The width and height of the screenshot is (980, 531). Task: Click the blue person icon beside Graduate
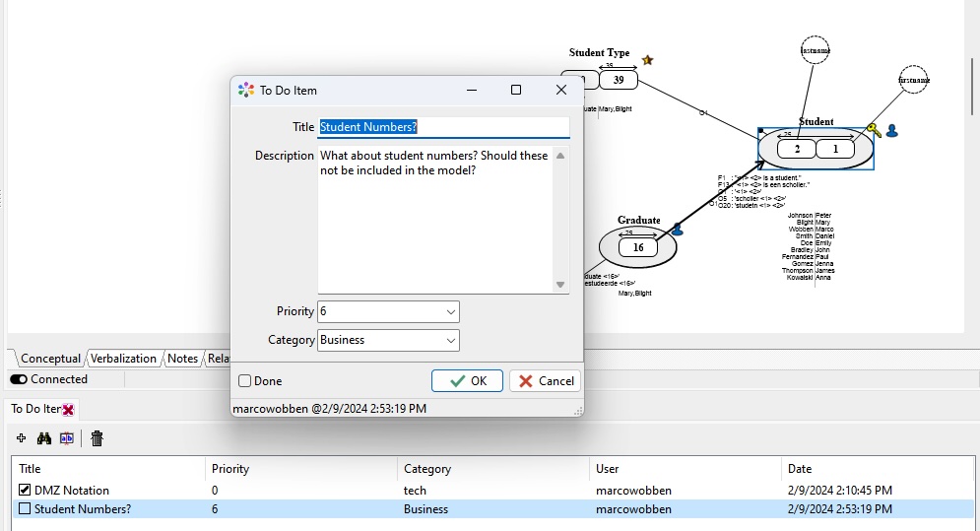coord(677,230)
